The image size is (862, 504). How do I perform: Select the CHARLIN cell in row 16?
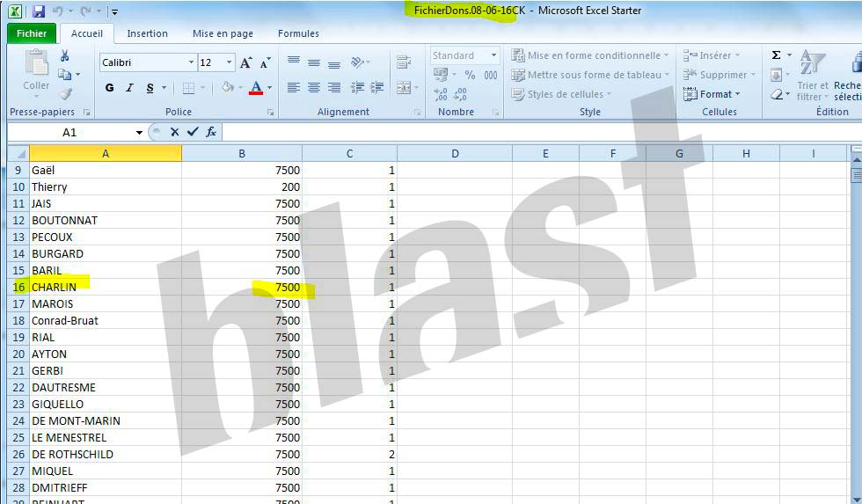pos(106,287)
